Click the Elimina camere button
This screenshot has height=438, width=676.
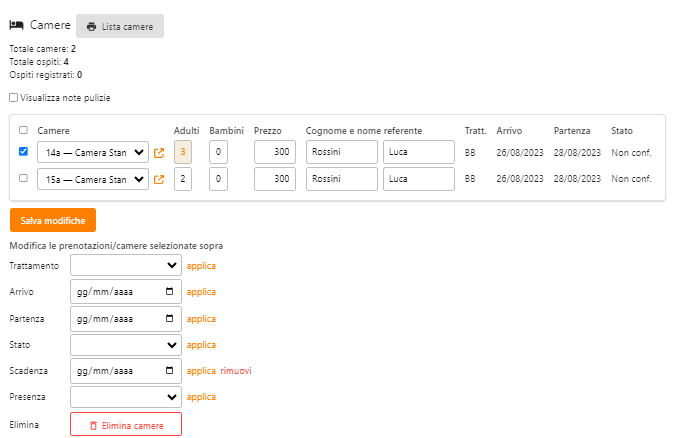pos(126,425)
